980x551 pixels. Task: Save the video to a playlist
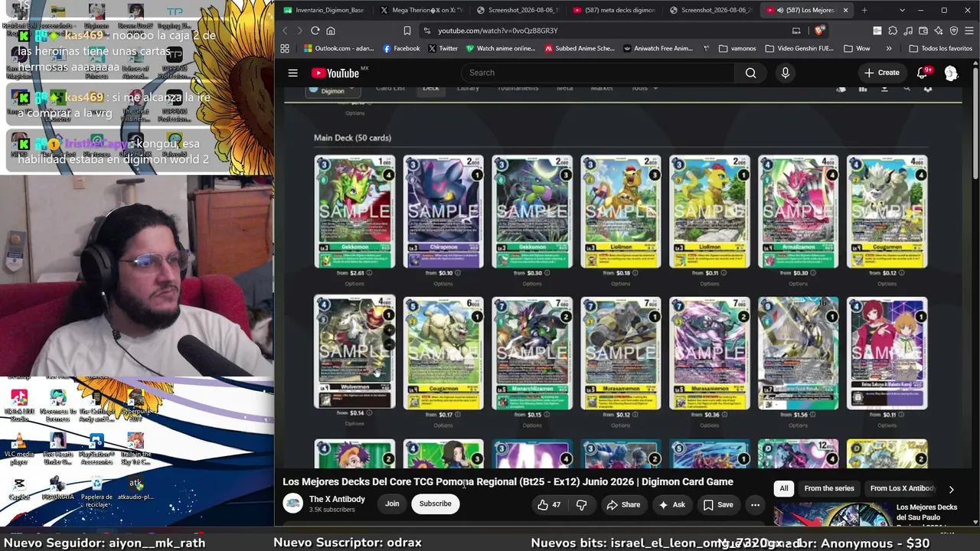718,504
